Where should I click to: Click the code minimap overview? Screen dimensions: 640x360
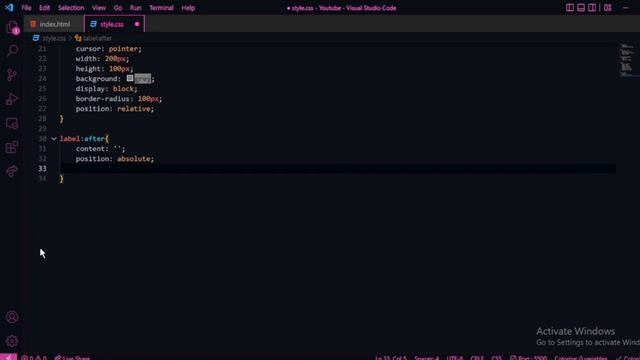(627, 60)
